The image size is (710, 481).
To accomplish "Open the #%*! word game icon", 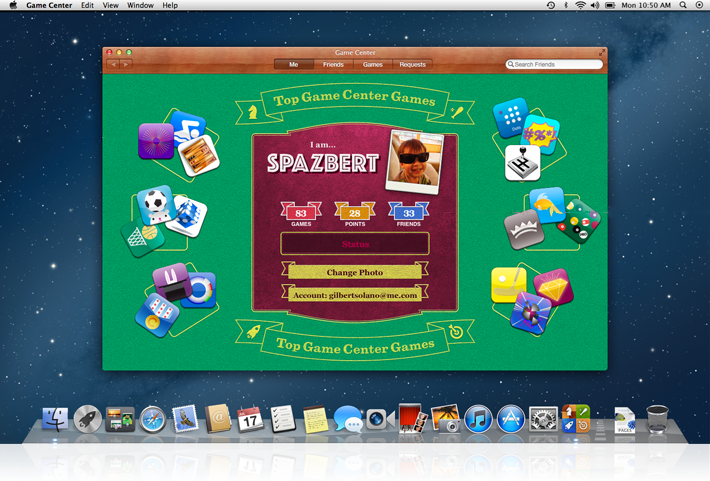I will pyautogui.click(x=542, y=134).
